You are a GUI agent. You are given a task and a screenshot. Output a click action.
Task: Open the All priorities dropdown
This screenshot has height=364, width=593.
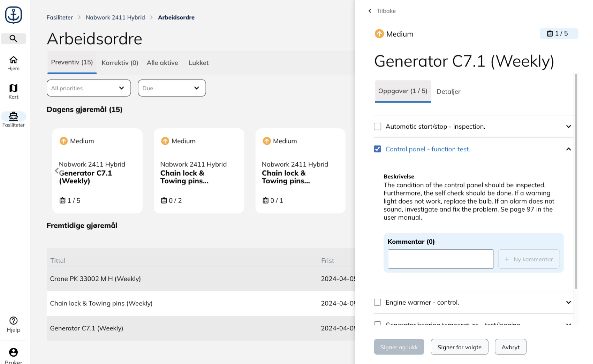pyautogui.click(x=89, y=88)
